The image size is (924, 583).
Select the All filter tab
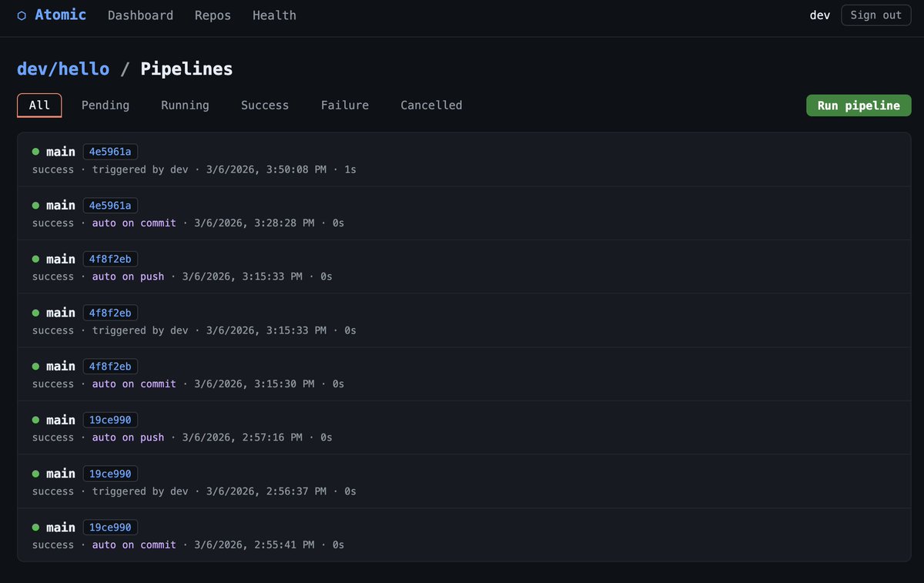(x=39, y=106)
